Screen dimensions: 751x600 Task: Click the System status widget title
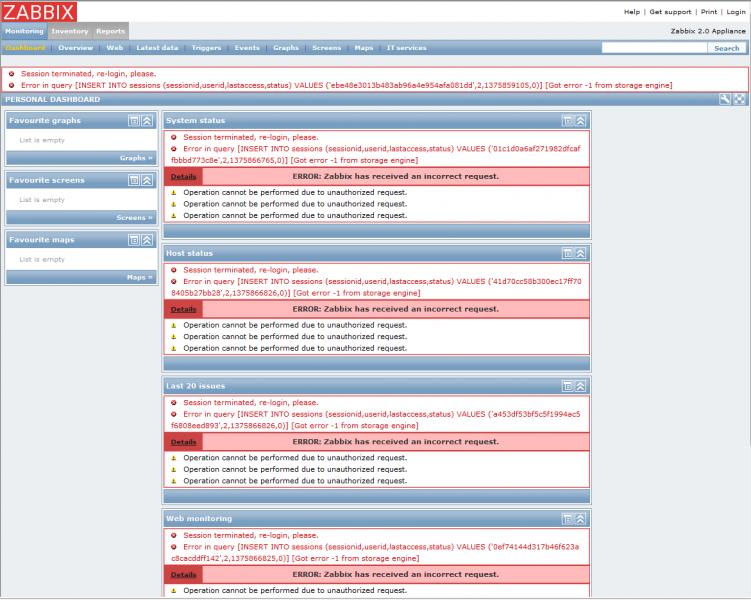(195, 121)
